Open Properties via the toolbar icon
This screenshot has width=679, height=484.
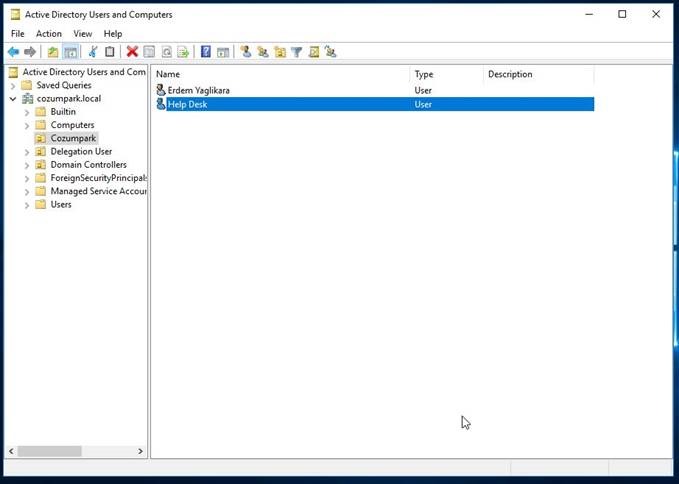tap(149, 52)
